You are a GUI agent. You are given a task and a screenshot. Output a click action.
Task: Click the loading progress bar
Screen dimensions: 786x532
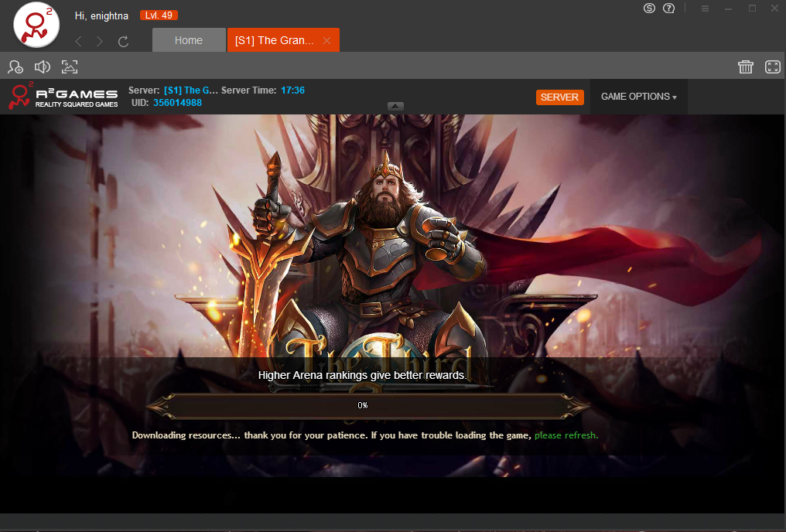point(367,405)
